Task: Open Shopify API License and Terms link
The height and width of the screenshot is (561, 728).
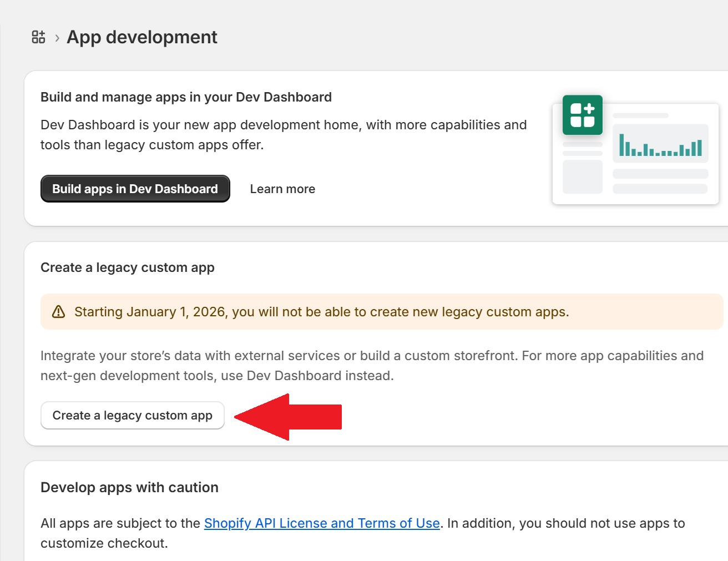Action: [x=322, y=523]
